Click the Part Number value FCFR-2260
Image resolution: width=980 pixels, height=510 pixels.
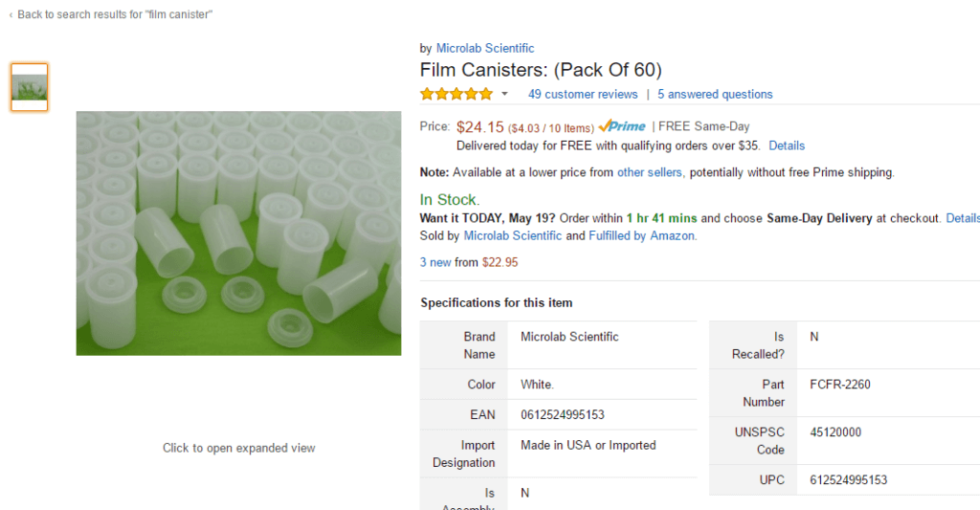(840, 385)
